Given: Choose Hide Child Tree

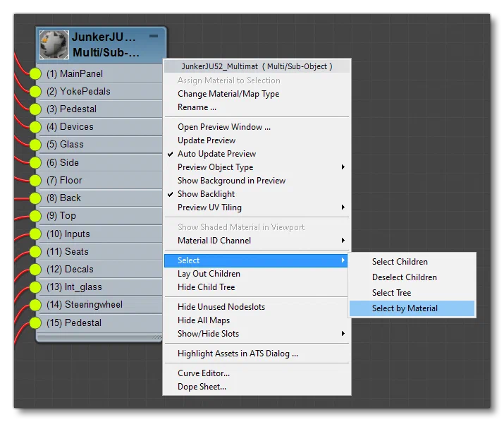Looking at the screenshot, I should tap(257, 287).
